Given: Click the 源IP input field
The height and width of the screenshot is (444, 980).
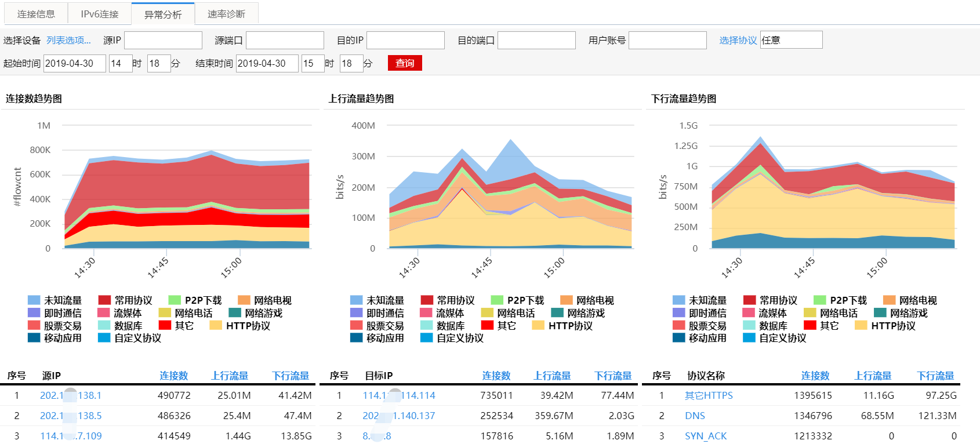Looking at the screenshot, I should pos(163,40).
